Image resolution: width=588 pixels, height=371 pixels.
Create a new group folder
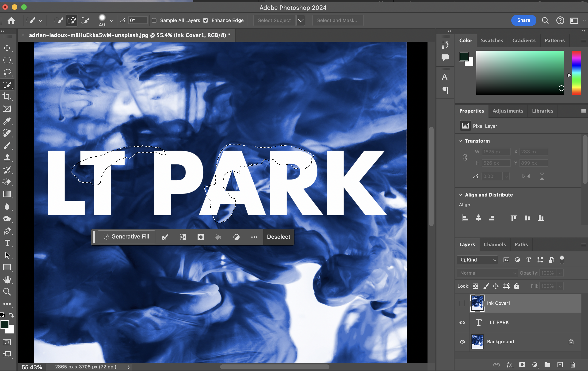pos(547,365)
